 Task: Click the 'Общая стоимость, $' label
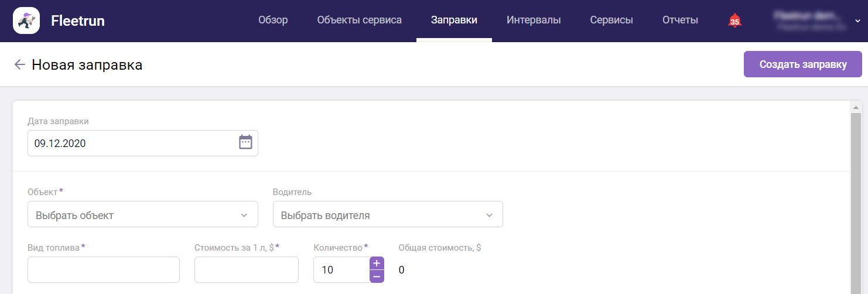[x=440, y=248]
